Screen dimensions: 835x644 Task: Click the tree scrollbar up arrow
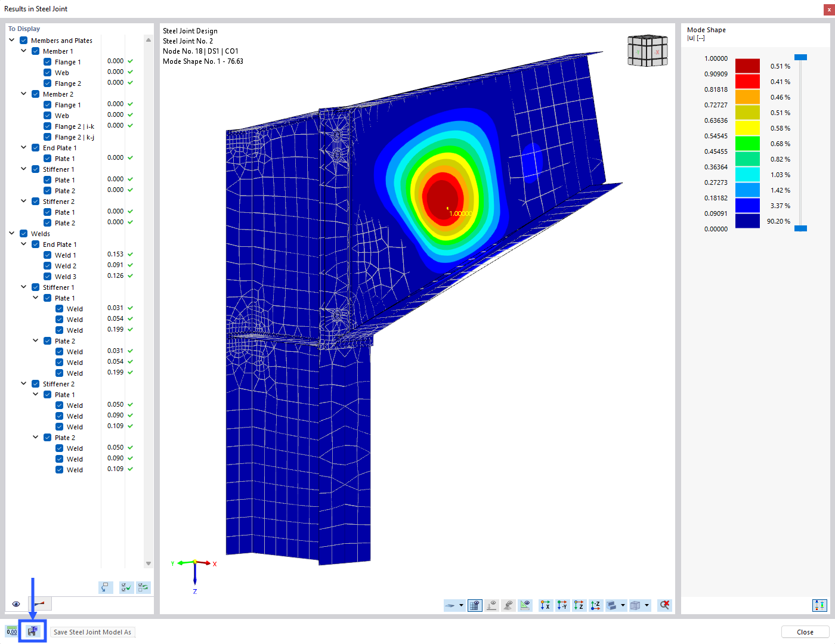149,40
